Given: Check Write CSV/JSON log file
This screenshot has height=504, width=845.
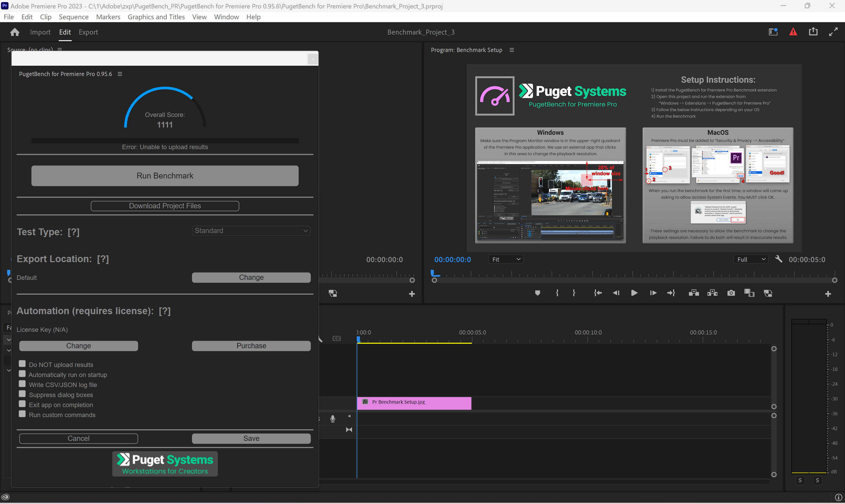Looking at the screenshot, I should point(22,384).
